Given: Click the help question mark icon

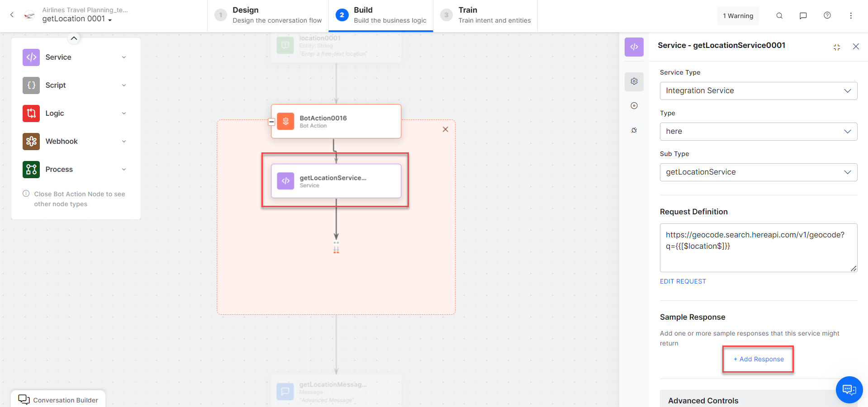Looking at the screenshot, I should coord(827,15).
